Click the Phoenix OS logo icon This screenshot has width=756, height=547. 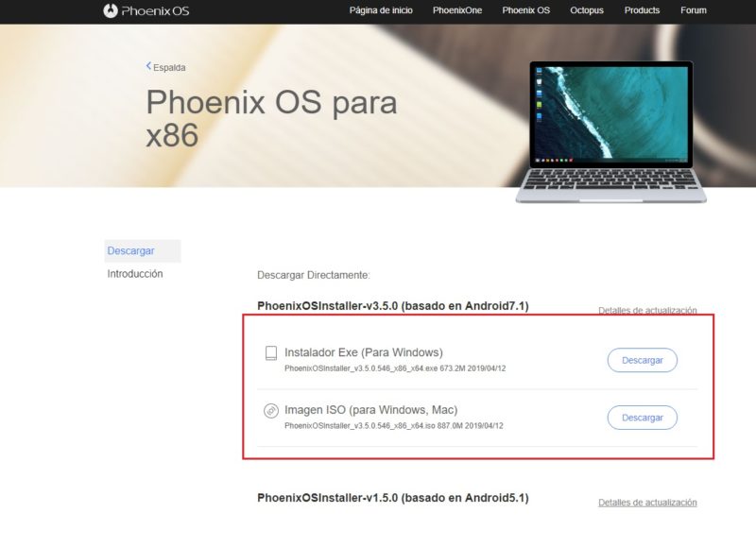[111, 10]
